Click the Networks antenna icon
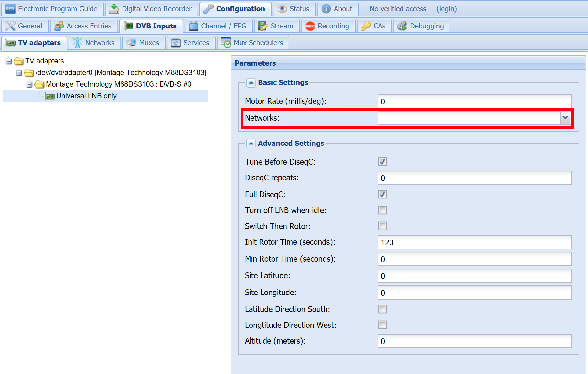Viewport: 588px width, 374px height. tap(77, 43)
